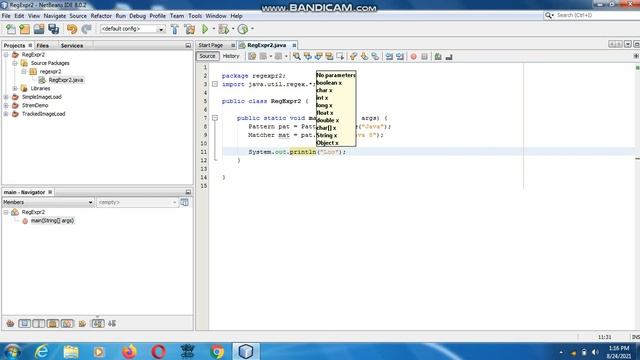
Task: Click the Toggle Rectangular Selection editor icon
Action: pos(340,56)
